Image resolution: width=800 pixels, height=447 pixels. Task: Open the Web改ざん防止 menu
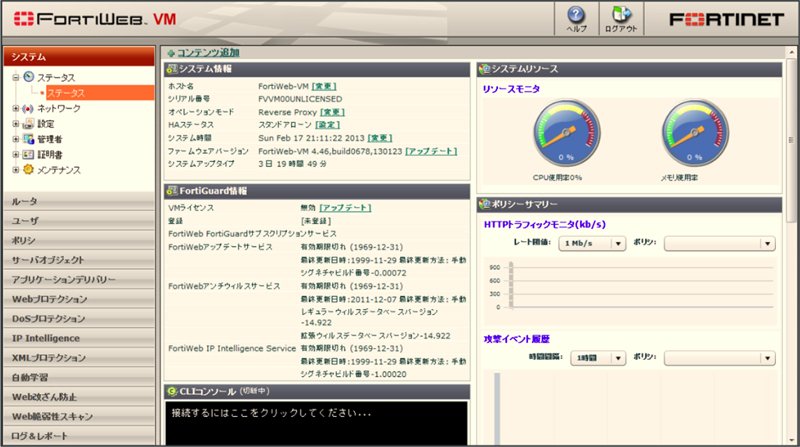coord(79,397)
